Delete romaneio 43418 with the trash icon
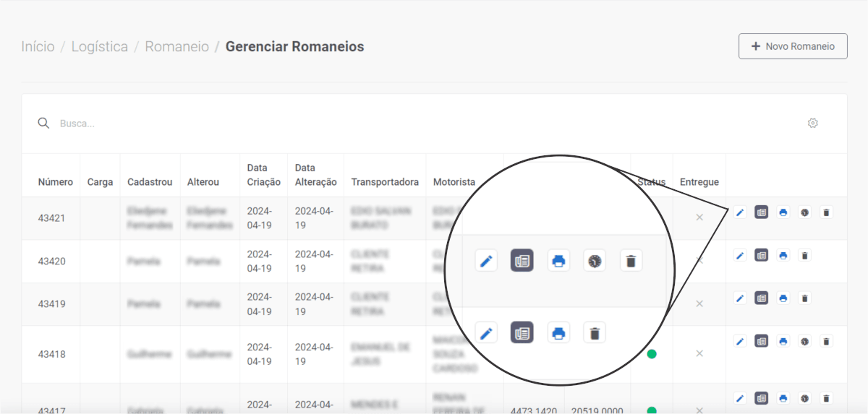 tap(827, 341)
